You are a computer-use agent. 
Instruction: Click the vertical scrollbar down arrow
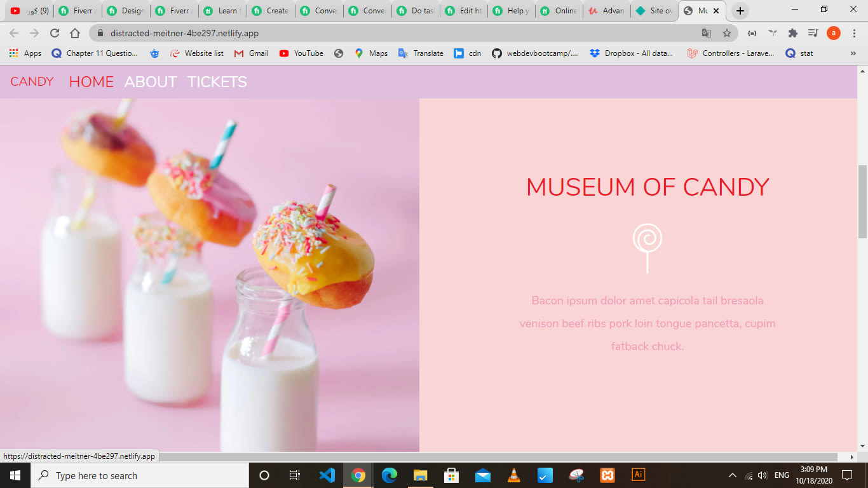(863, 447)
